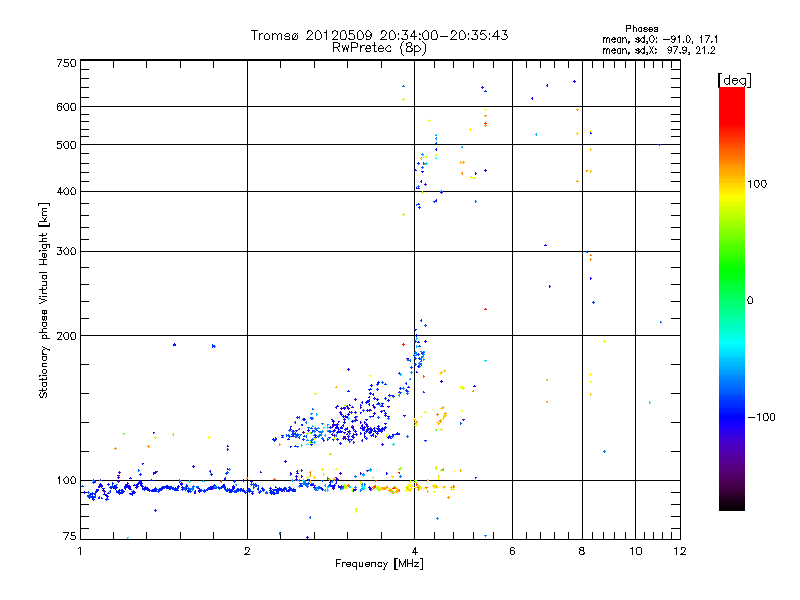Click the 'Phases' heading text
Image resolution: width=800 pixels, height=600 pixels.
pyautogui.click(x=641, y=29)
